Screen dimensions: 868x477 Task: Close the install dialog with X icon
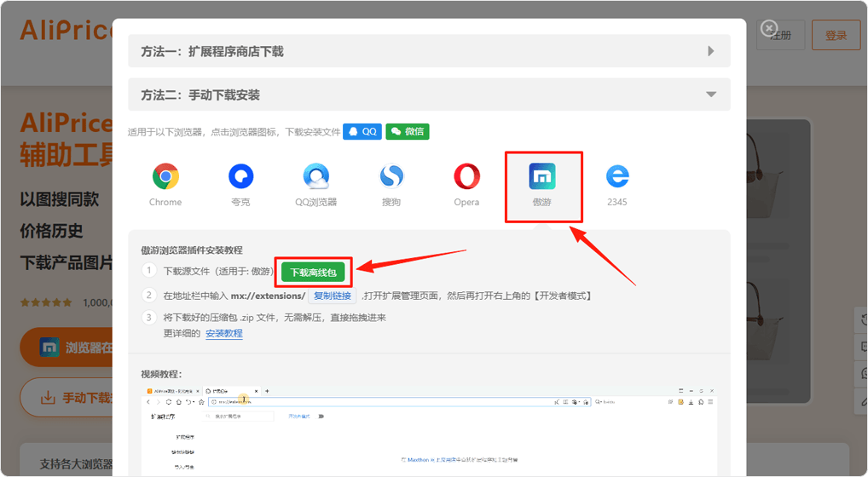point(769,28)
